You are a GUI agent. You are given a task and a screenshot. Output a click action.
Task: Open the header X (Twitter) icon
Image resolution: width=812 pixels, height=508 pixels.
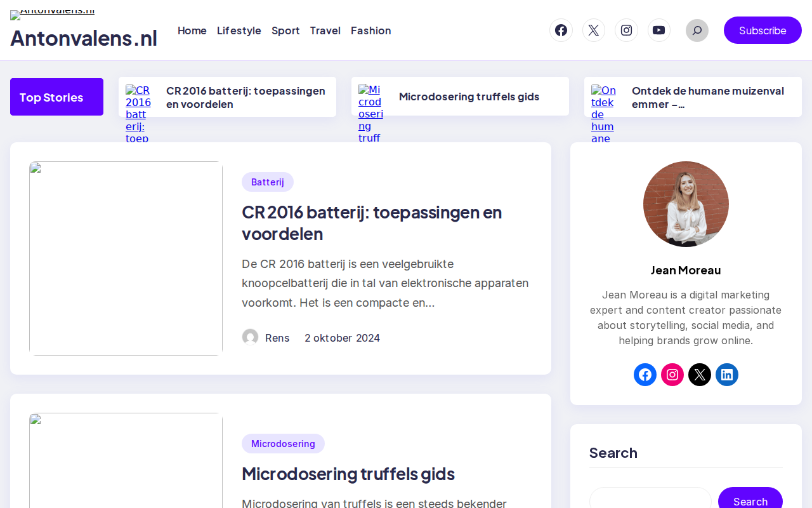pyautogui.click(x=594, y=30)
